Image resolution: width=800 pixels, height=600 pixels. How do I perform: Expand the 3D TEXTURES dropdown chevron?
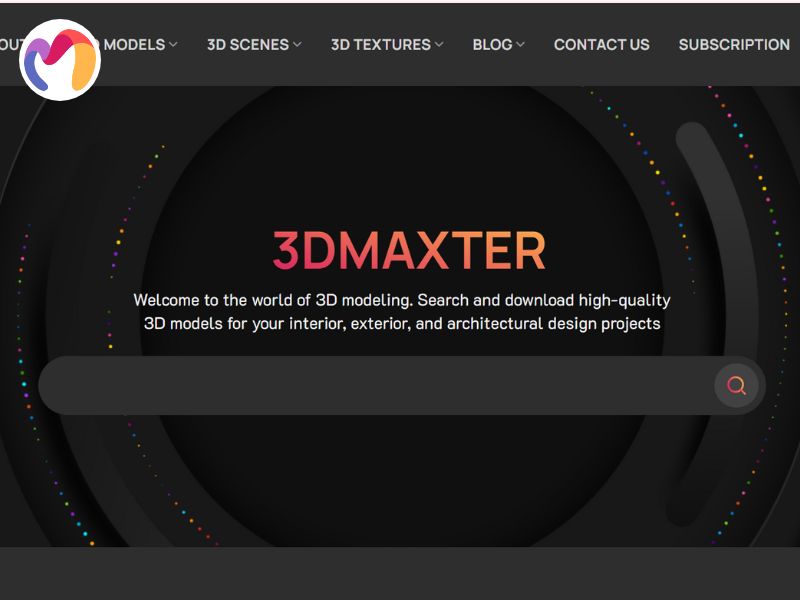(441, 45)
